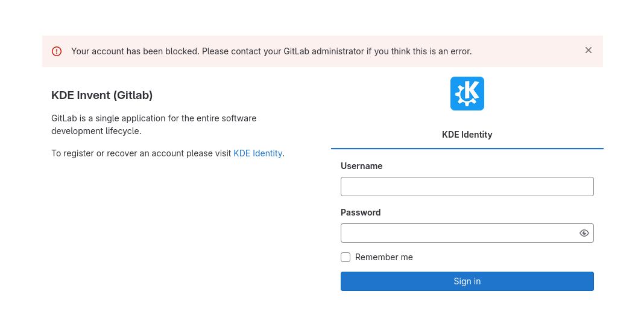Screen dimensions: 644x329
Task: Click the Remember me label text
Action: (384, 257)
